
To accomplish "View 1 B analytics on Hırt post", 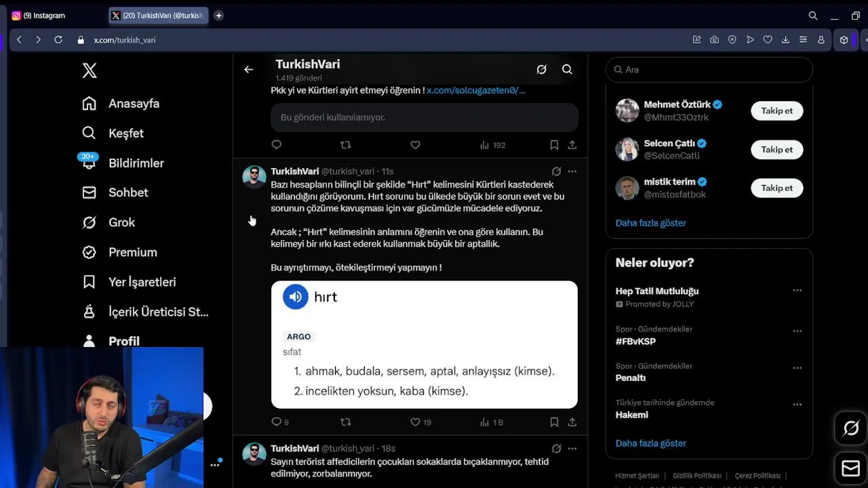I will click(x=492, y=422).
